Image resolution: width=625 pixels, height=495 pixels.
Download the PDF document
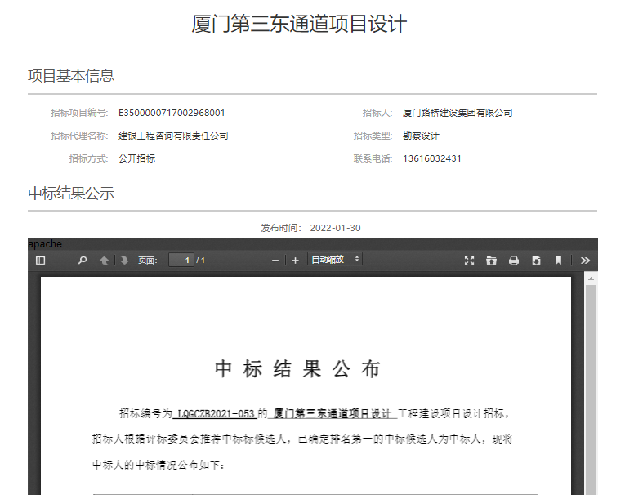coord(537,261)
